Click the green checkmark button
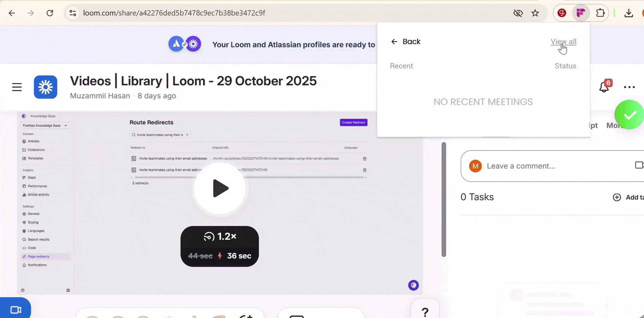Viewport: 644px width, 318px height. pyautogui.click(x=630, y=115)
